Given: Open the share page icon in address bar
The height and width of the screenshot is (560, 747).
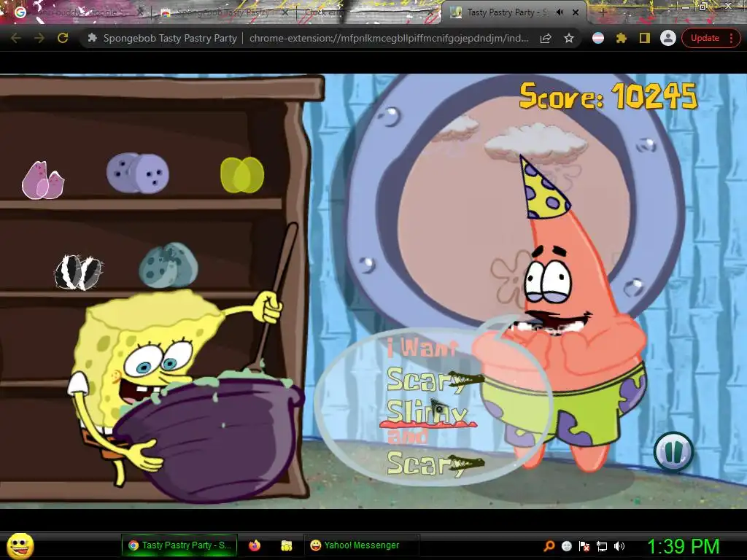Looking at the screenshot, I should point(546,38).
